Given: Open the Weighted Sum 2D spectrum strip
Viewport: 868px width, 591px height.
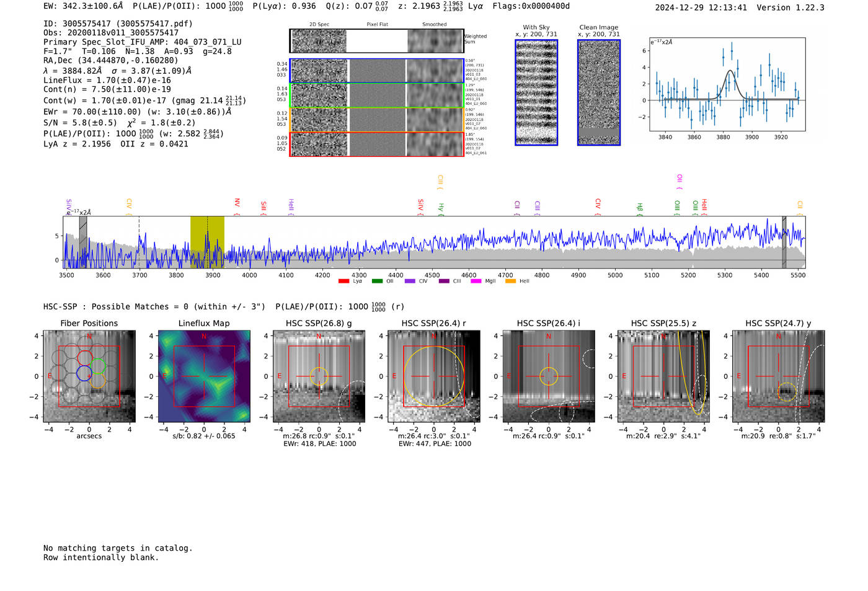Looking at the screenshot, I should click(x=377, y=41).
